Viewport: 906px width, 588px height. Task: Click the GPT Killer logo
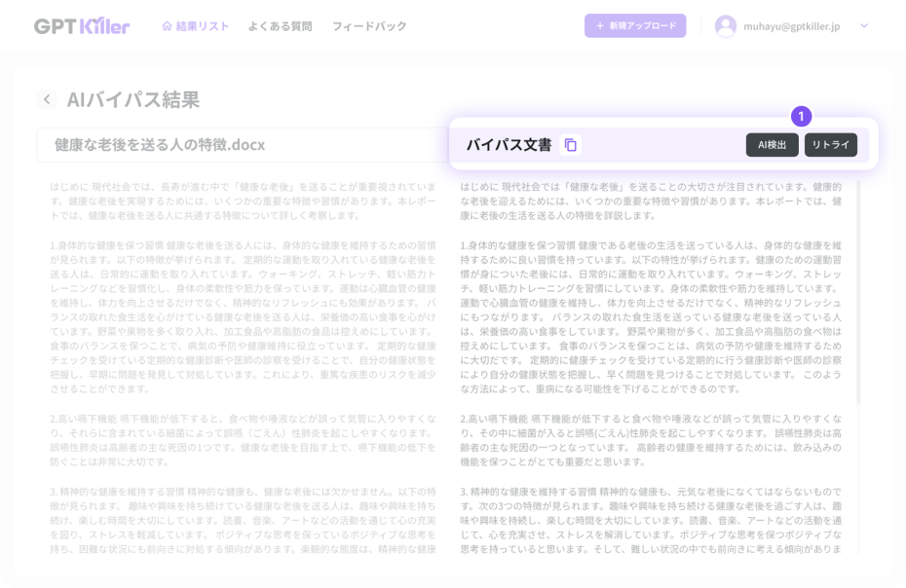pos(82,26)
